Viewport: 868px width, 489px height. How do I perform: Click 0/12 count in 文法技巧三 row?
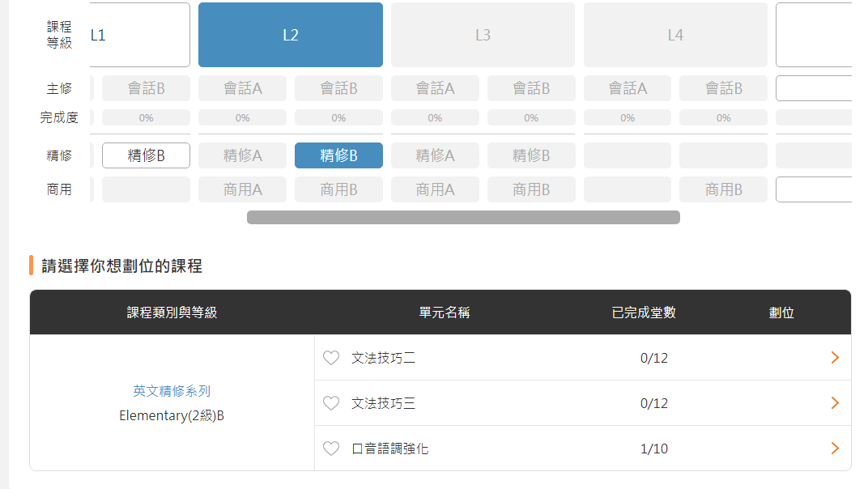653,403
